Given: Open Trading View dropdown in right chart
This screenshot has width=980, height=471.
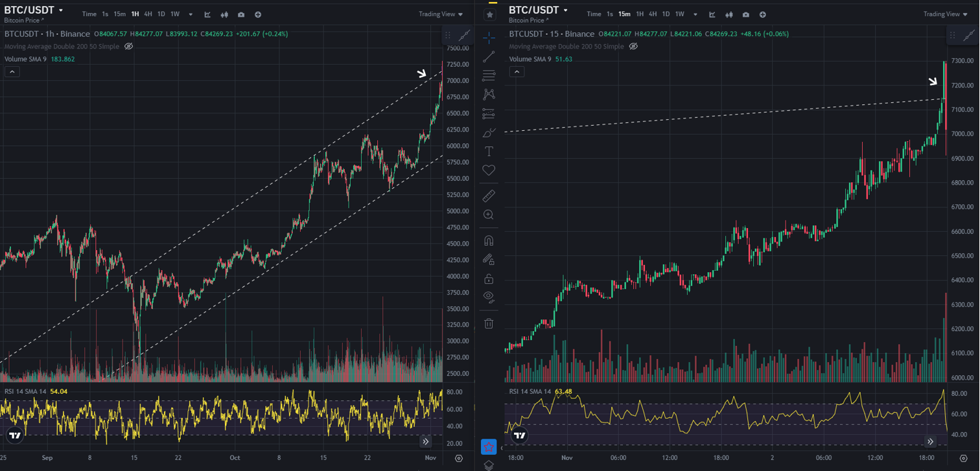Looking at the screenshot, I should click(x=946, y=14).
